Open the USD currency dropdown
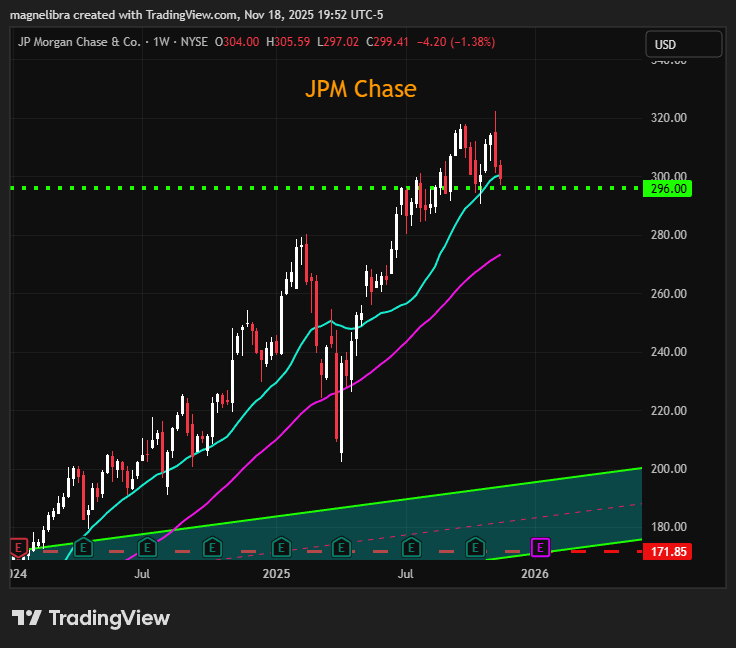 (683, 44)
